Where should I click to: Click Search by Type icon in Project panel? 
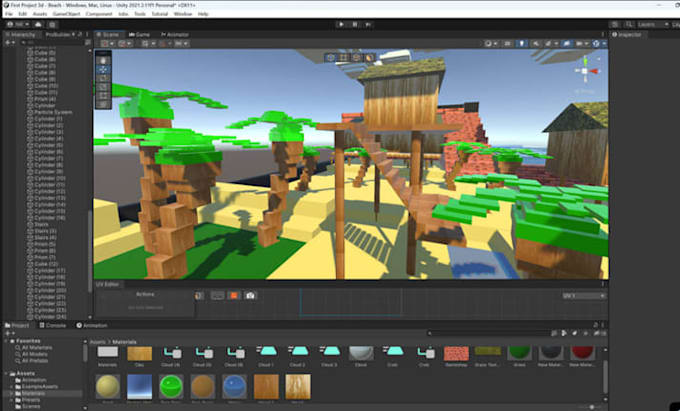[564, 333]
